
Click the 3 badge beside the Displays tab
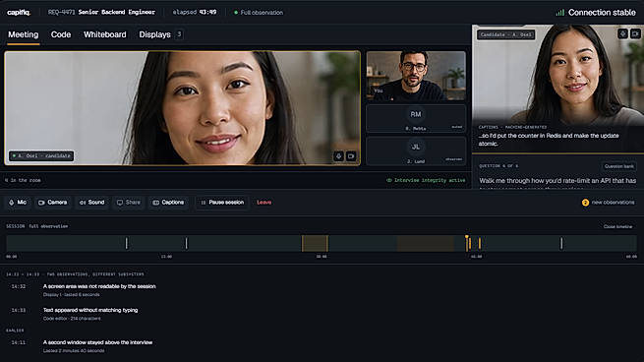179,34
